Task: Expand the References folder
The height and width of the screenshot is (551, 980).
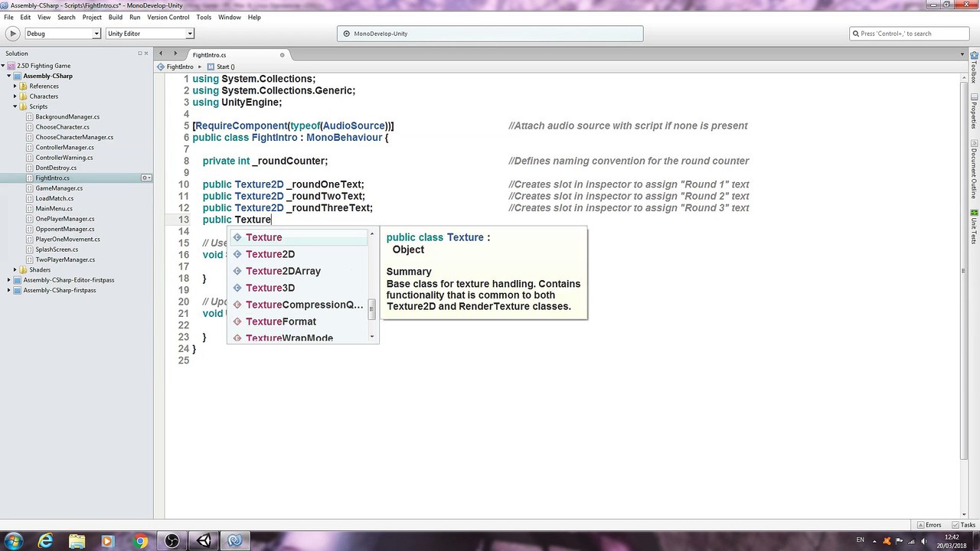Action: pos(15,86)
